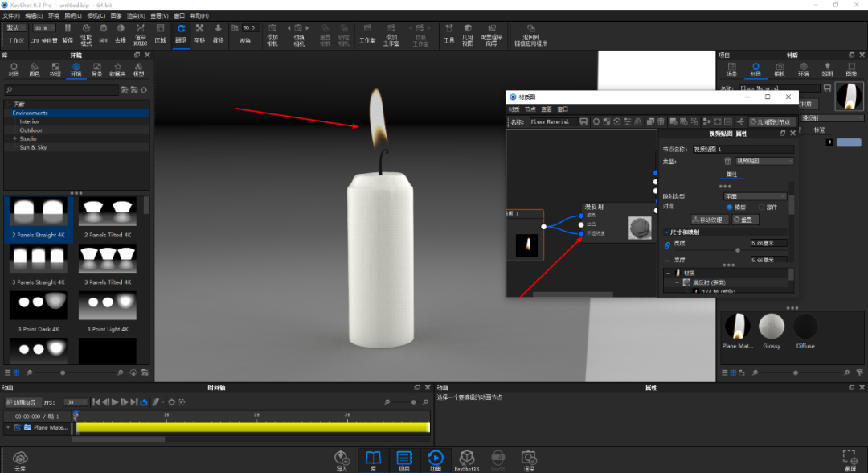
Task: Enable Region (区域) render
Action: (x=160, y=33)
